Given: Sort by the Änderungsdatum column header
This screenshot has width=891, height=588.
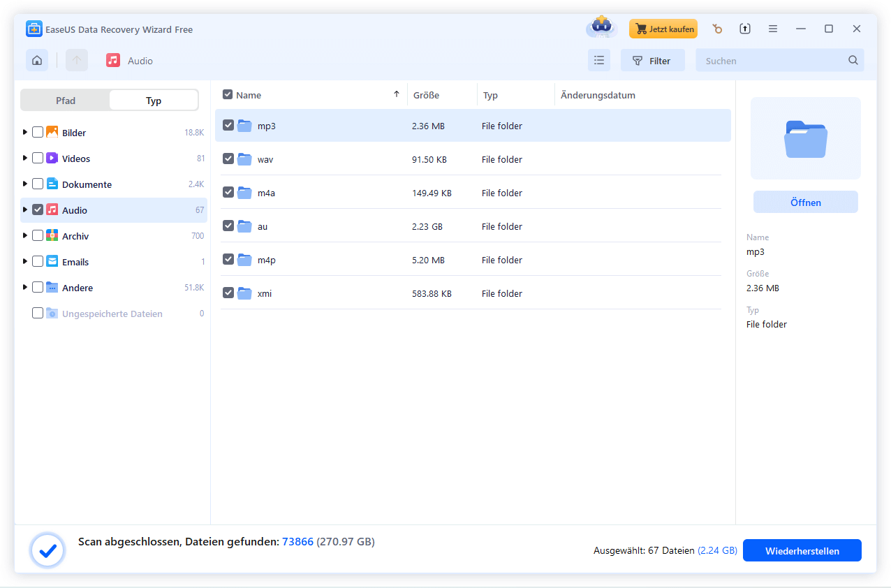Looking at the screenshot, I should 598,95.
